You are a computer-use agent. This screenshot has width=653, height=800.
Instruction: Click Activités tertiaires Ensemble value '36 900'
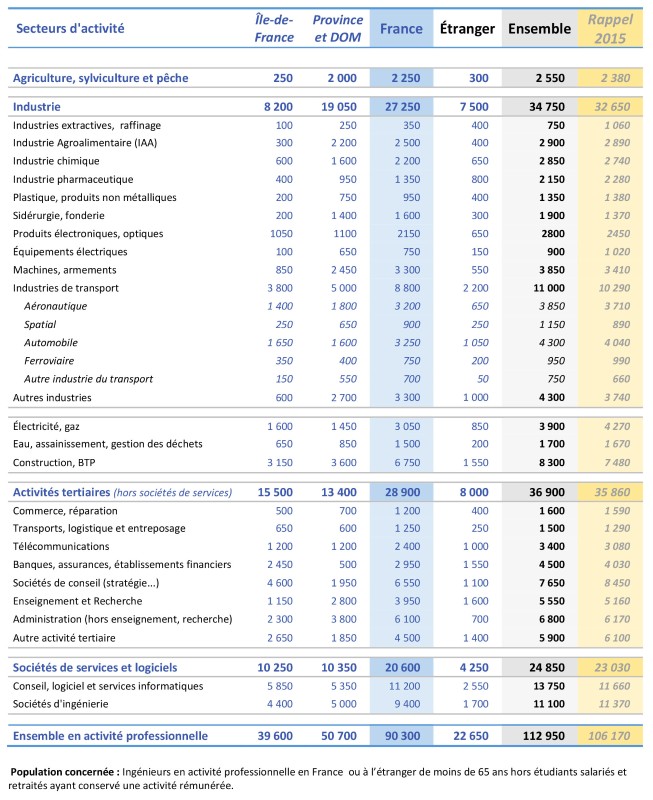pos(547,492)
